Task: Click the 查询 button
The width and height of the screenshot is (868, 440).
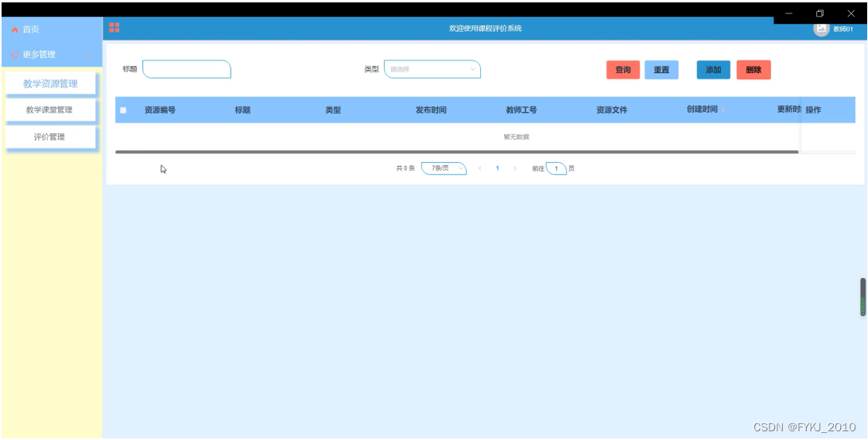Action: 623,70
